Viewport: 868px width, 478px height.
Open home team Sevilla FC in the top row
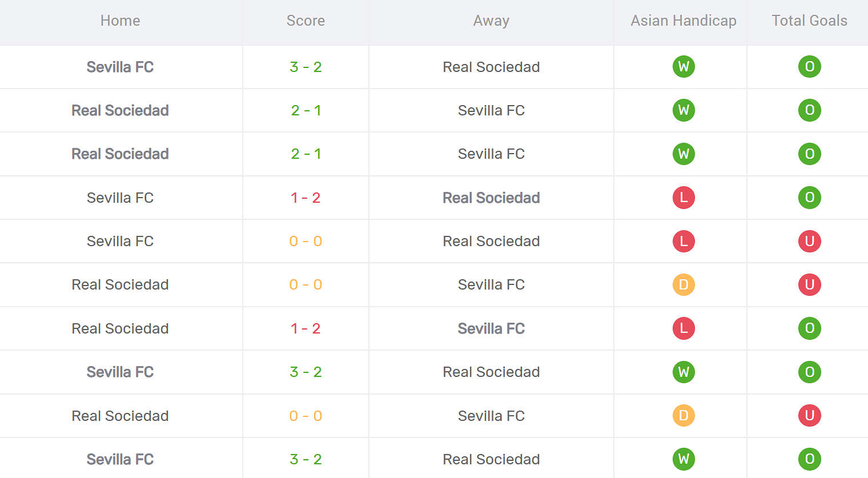(x=120, y=67)
